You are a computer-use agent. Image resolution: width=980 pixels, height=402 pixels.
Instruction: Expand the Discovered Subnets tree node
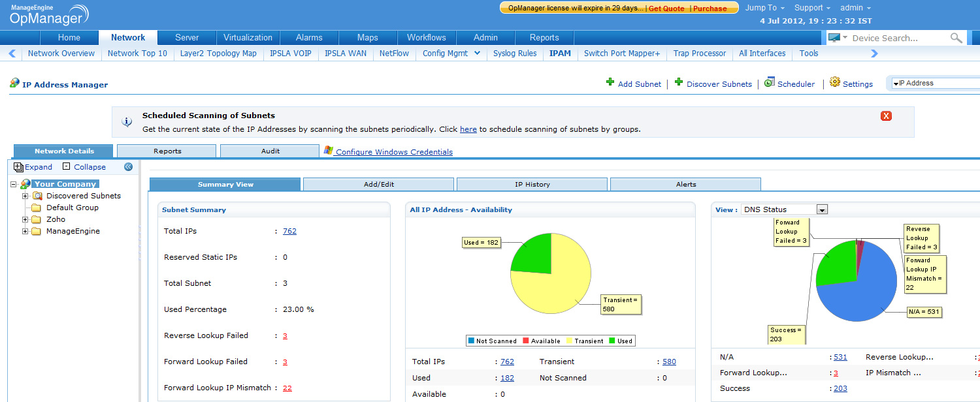click(25, 196)
